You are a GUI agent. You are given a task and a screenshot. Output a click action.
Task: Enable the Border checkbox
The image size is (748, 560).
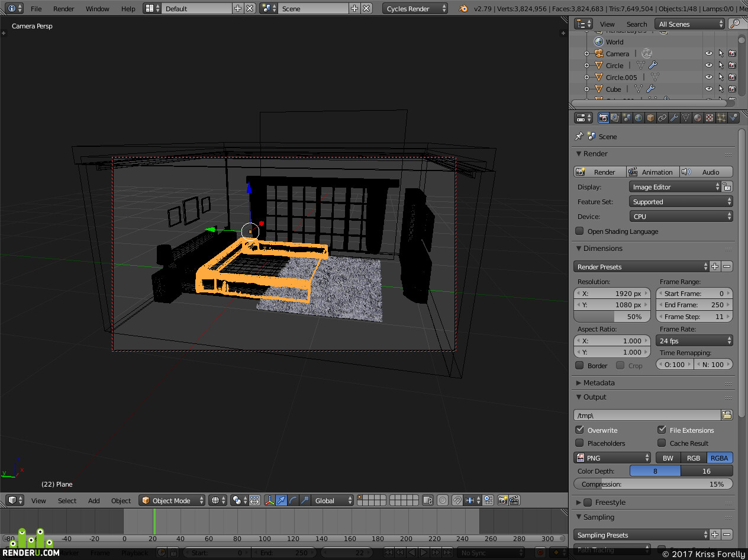580,365
